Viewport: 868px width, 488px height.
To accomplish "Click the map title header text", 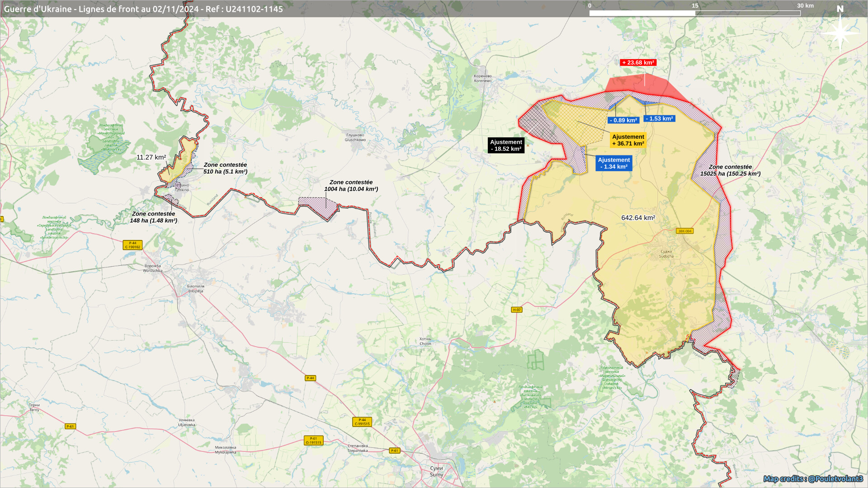I will pos(143,9).
